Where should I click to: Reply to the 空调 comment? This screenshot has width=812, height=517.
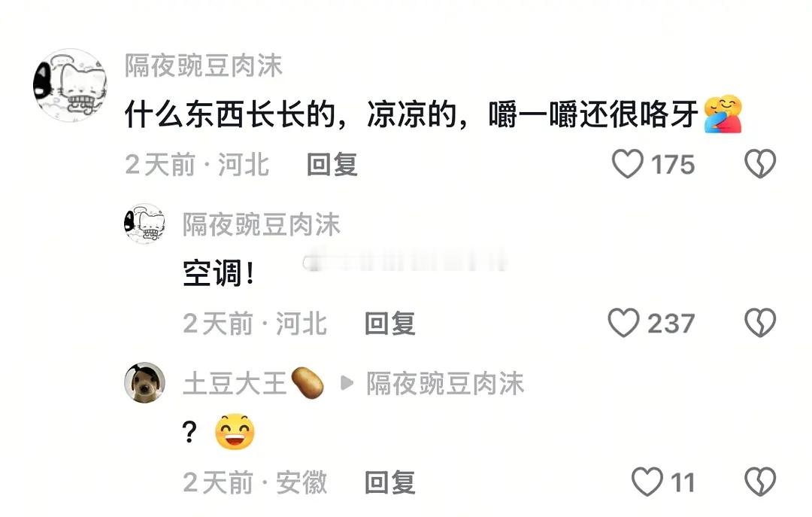pyautogui.click(x=390, y=324)
